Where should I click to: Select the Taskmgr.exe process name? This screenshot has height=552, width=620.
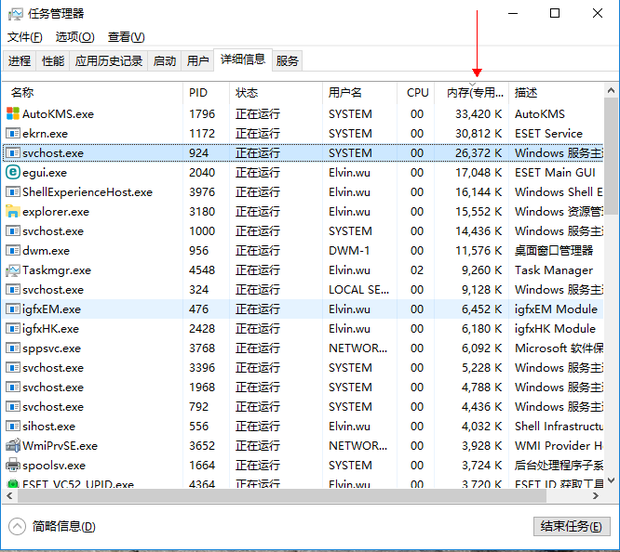(57, 270)
